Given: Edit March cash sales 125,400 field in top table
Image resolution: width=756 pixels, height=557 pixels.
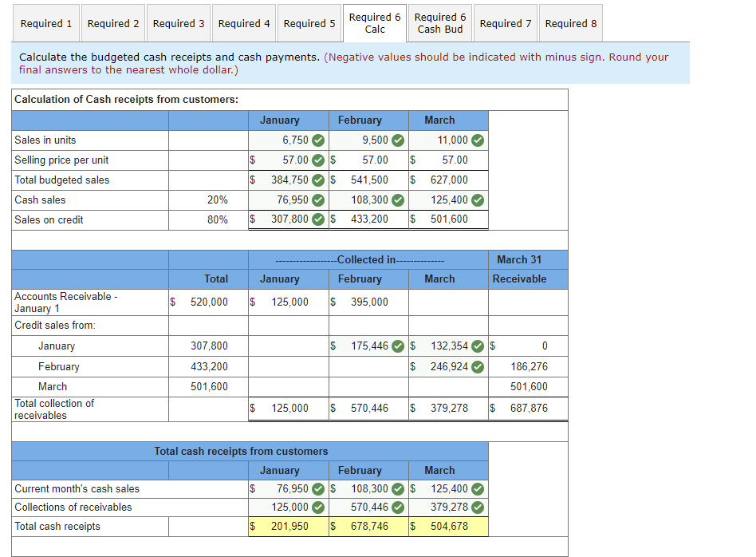Looking at the screenshot, I should pos(448,199).
